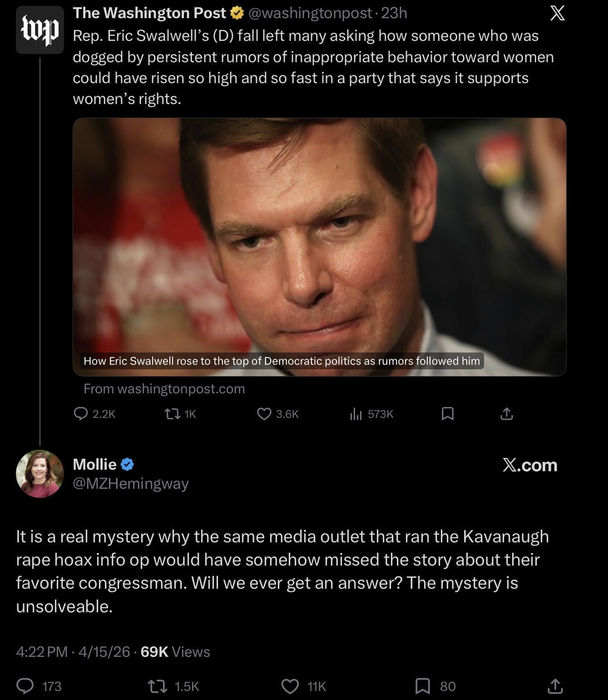This screenshot has width=608, height=700.
Task: Open the @MZHemingway handle
Action: tap(131, 484)
